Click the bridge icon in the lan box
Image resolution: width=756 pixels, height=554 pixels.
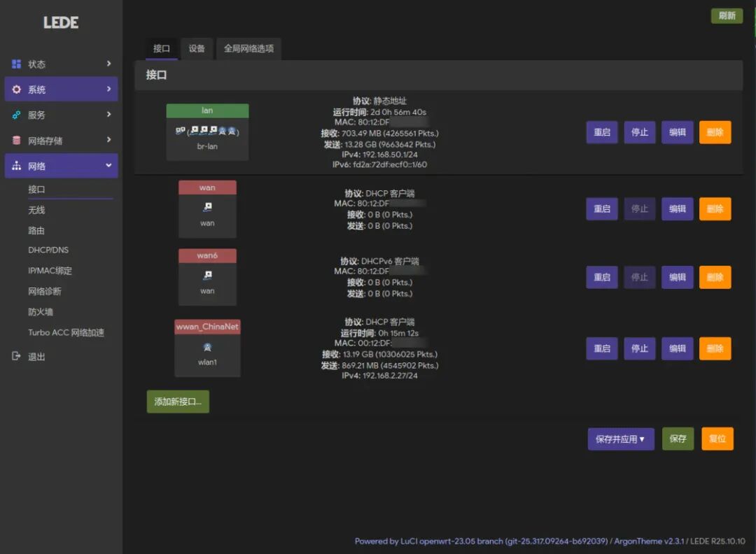point(181,130)
